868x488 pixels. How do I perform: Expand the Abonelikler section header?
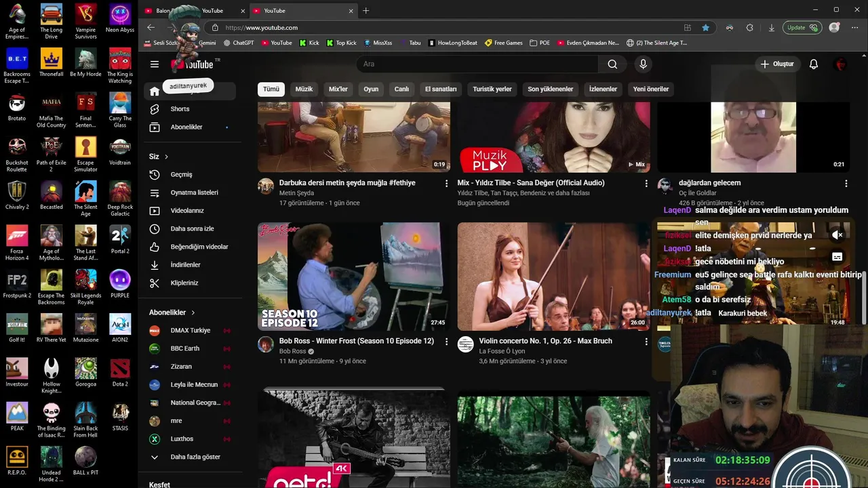172,312
